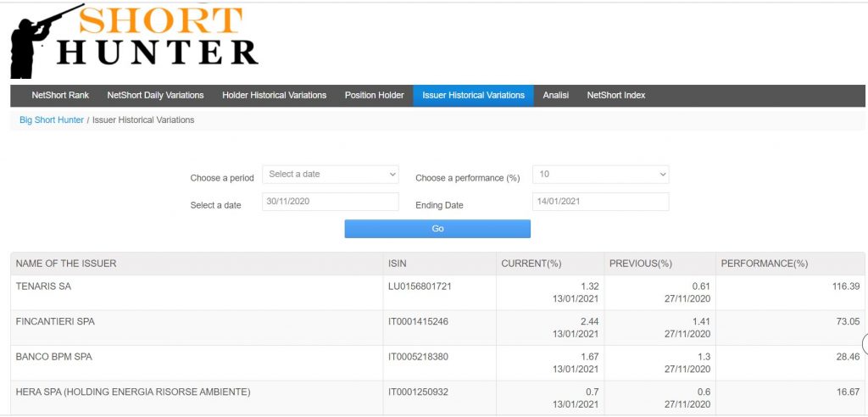This screenshot has width=868, height=417.
Task: Open Holder Historical Variations tab
Action: (274, 95)
